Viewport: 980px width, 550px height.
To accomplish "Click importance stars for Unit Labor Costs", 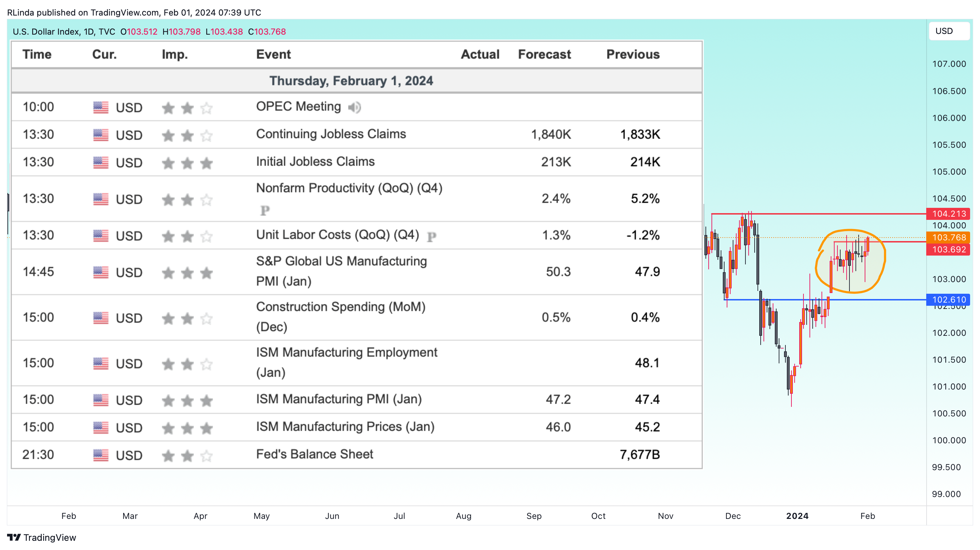I will pyautogui.click(x=187, y=236).
